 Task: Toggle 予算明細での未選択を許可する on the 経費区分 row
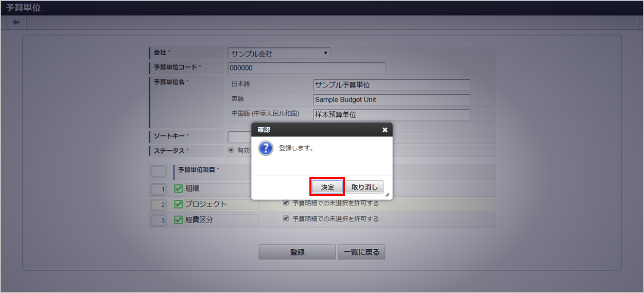click(286, 219)
